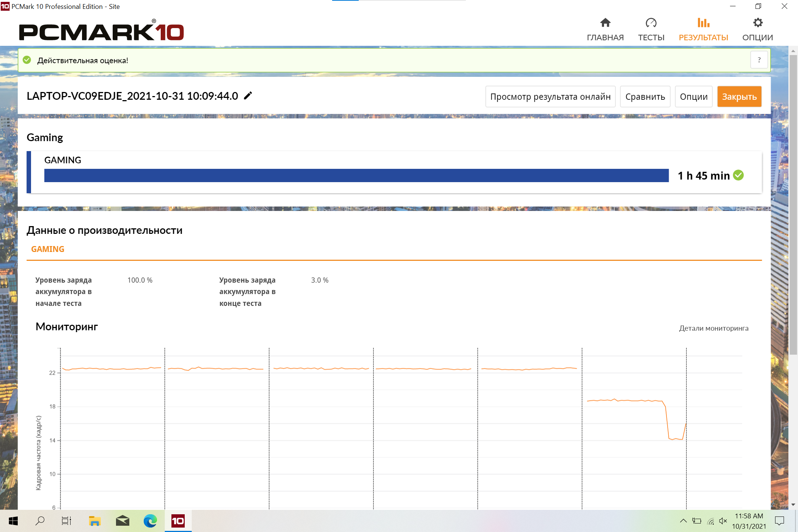The image size is (798, 532).
Task: Click the vertical scrollbar down arrow
Action: pyautogui.click(x=793, y=504)
